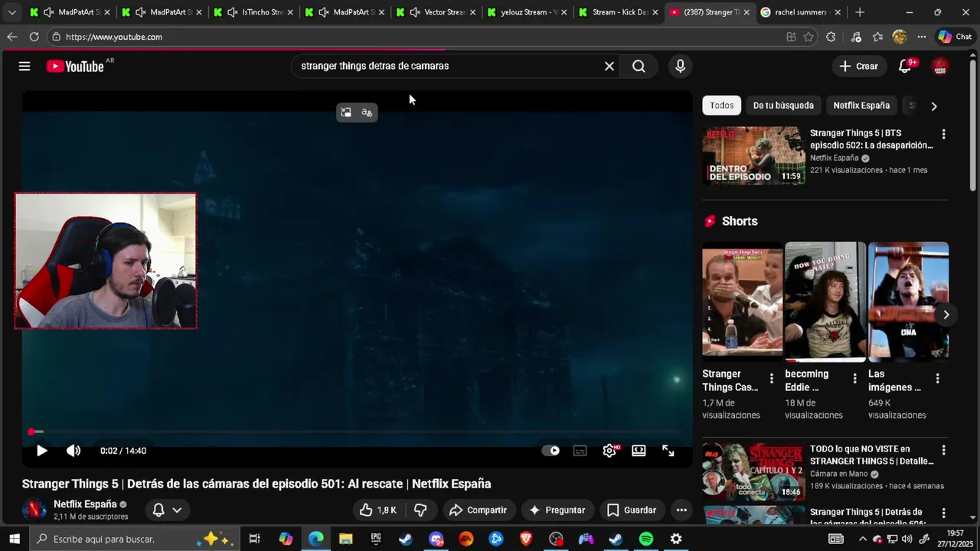Screen dimensions: 980x551
Task: Open more actions below the video
Action: tap(681, 510)
